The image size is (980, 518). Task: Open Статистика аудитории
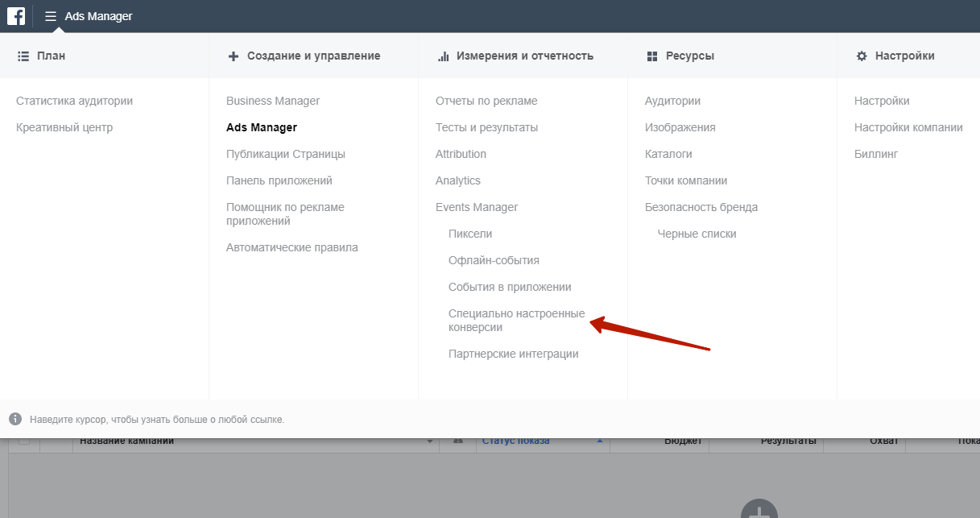coord(74,101)
